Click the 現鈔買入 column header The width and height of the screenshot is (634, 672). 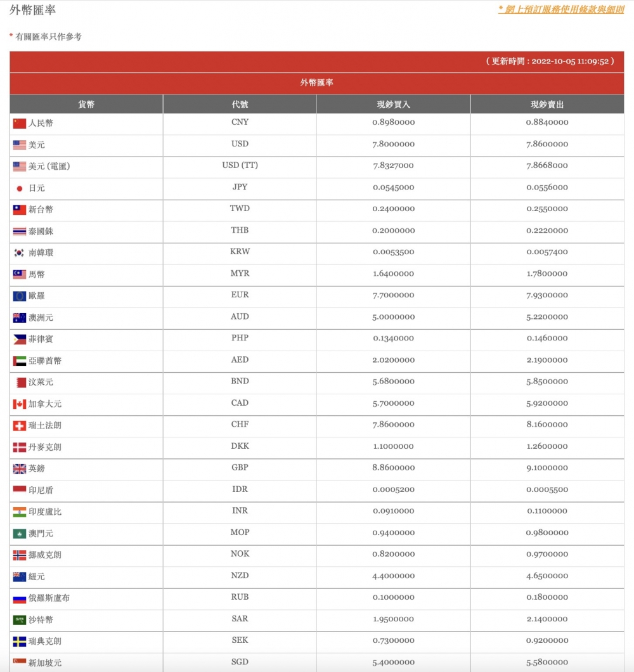[392, 103]
